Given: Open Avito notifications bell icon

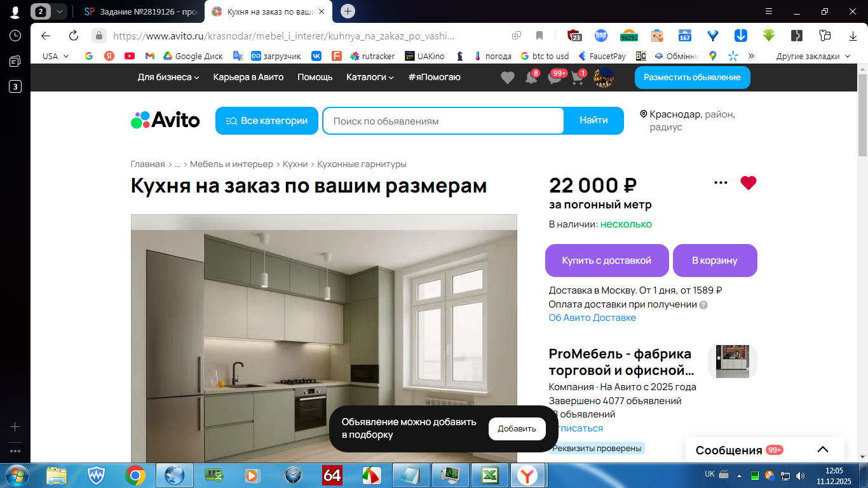Looking at the screenshot, I should coord(531,78).
